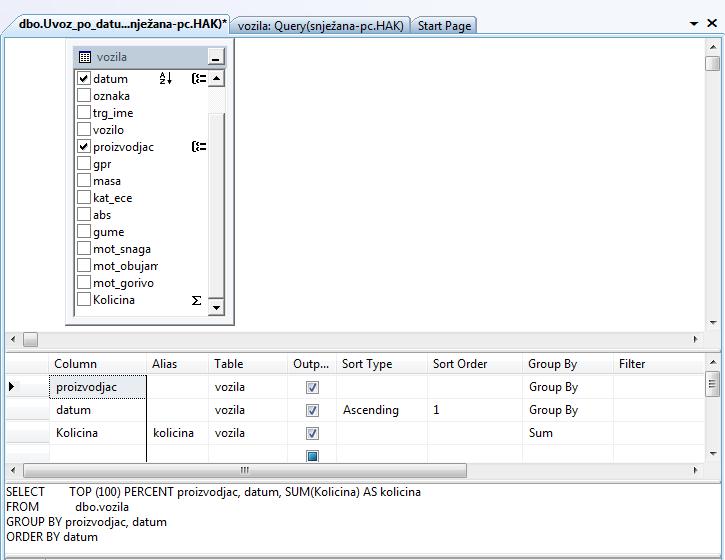Check the mot_gorivo column checkbox

pyautogui.click(x=83, y=283)
